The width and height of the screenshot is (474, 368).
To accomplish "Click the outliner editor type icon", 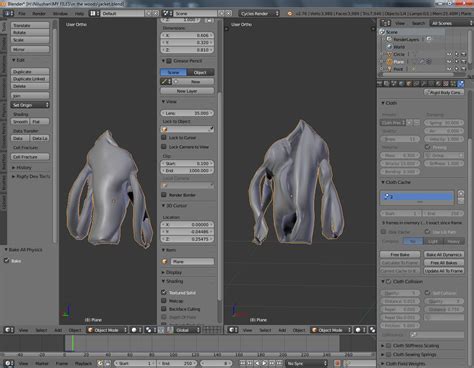I will [386, 23].
